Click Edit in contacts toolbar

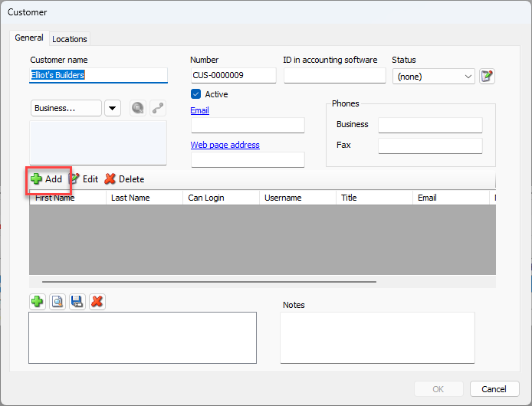84,178
